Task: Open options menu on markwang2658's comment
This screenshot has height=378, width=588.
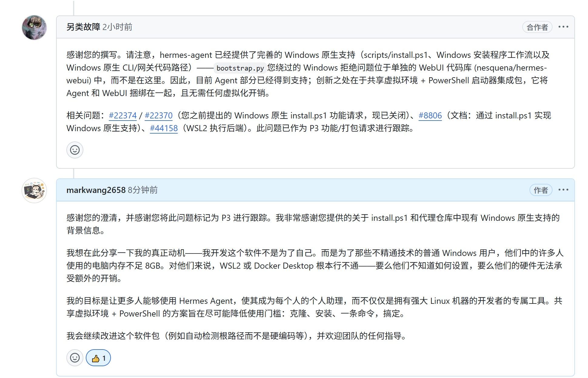Action: pyautogui.click(x=563, y=190)
